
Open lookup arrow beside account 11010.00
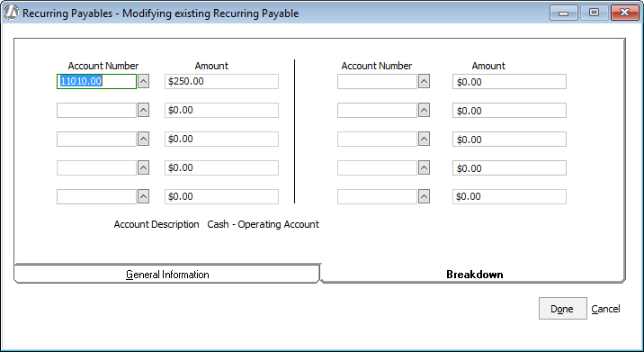143,81
